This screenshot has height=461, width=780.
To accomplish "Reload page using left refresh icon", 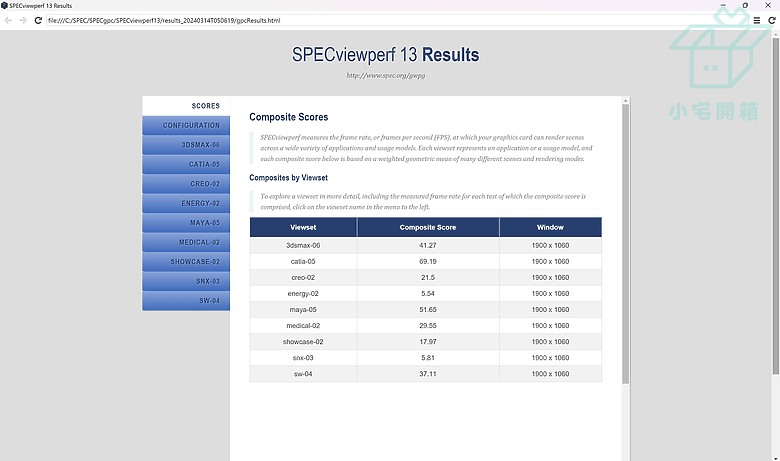I will pyautogui.click(x=38, y=20).
